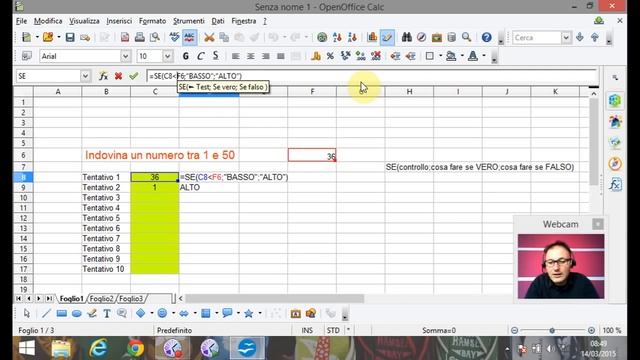Expand the New document arrow dropdown
The height and width of the screenshot is (360, 640).
click(37, 38)
